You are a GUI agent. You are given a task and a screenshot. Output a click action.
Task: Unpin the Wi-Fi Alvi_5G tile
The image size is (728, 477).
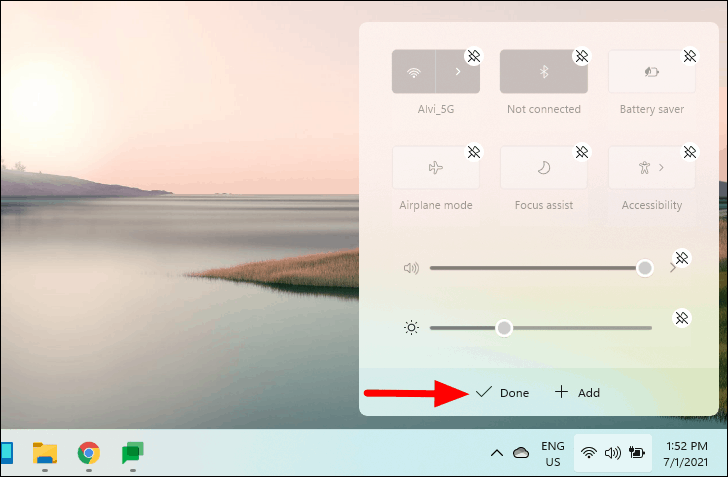(474, 56)
